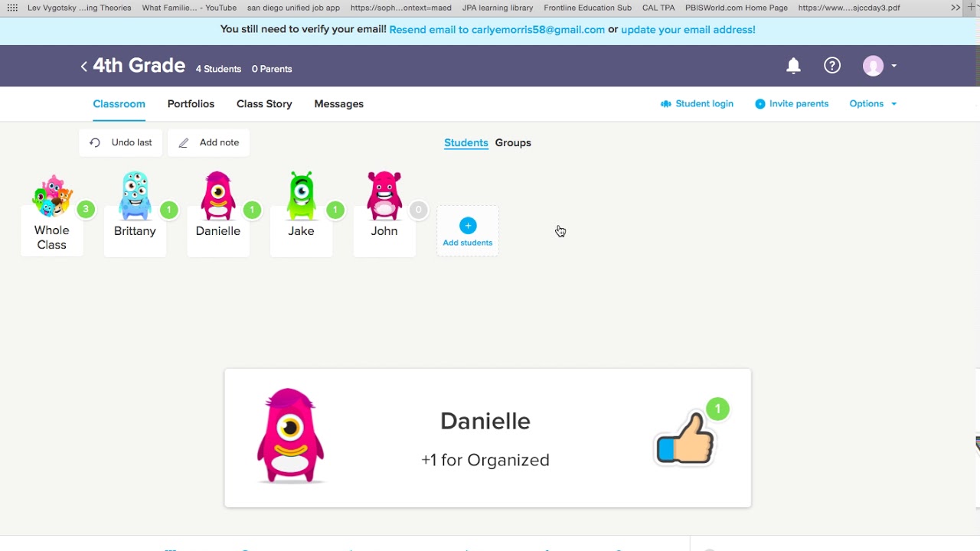Click John's gray zero points badge
980x551 pixels.
click(x=418, y=210)
